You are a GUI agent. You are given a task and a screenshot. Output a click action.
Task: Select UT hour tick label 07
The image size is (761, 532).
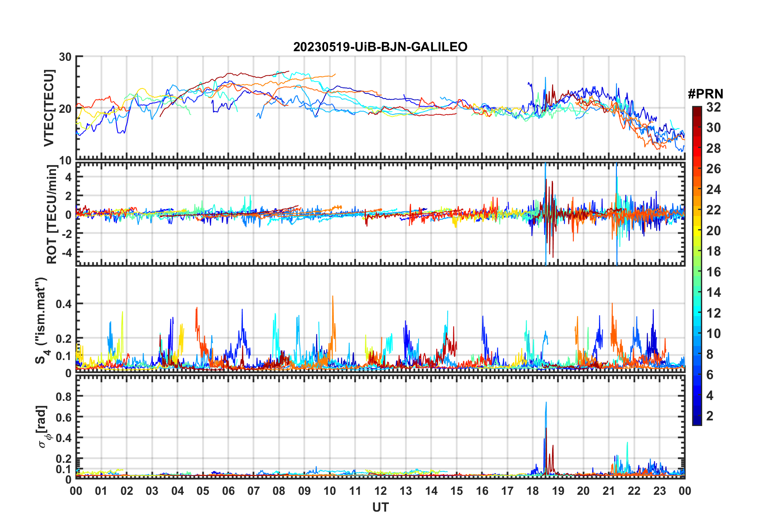coord(254,491)
